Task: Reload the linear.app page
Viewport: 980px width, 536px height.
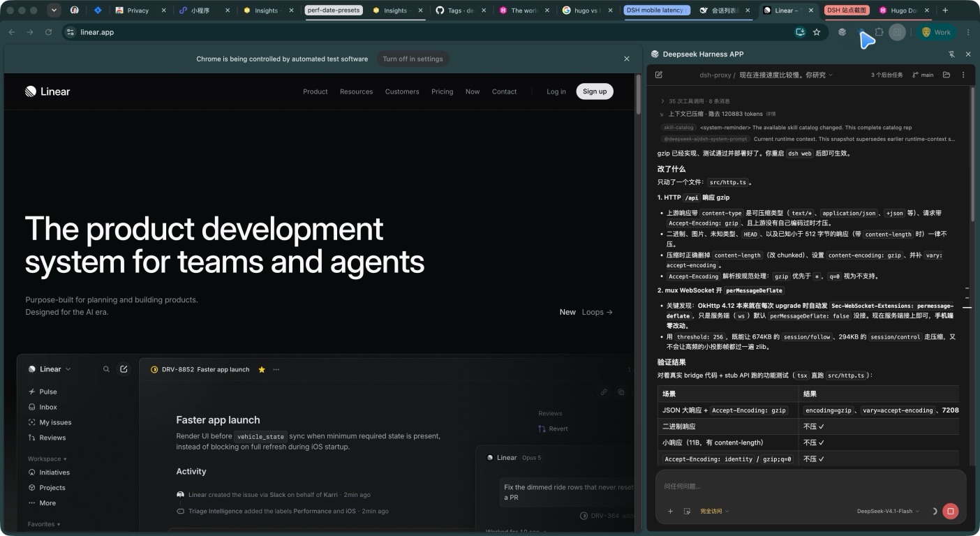Action: (48, 32)
